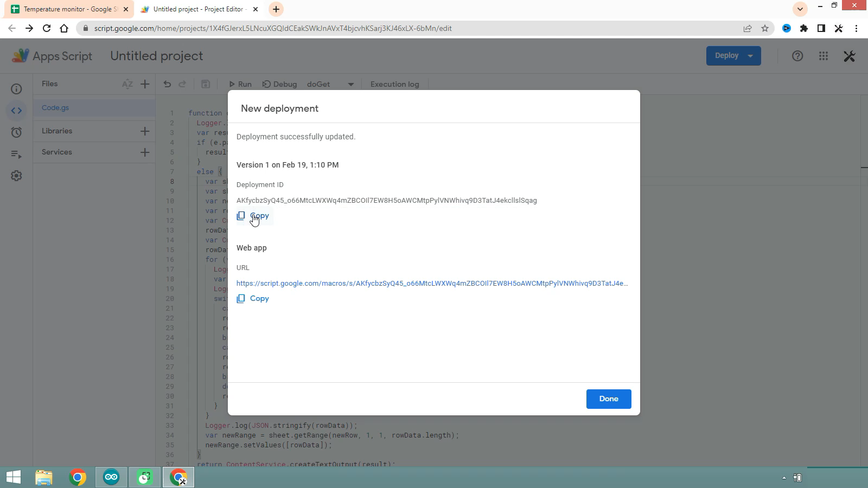Image resolution: width=868 pixels, height=488 pixels.
Task: Click Done to close the deployment dialog
Action: (609, 399)
